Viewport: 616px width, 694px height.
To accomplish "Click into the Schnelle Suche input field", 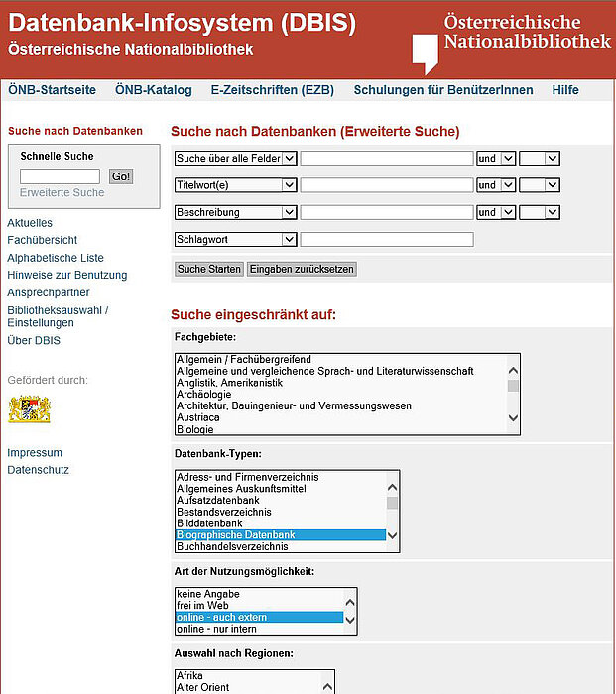I will [60, 176].
